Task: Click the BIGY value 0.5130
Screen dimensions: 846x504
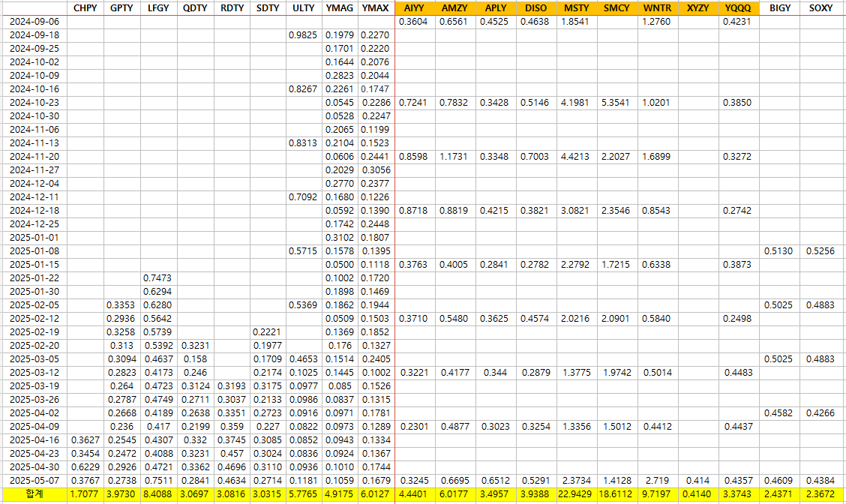Action: (780, 251)
